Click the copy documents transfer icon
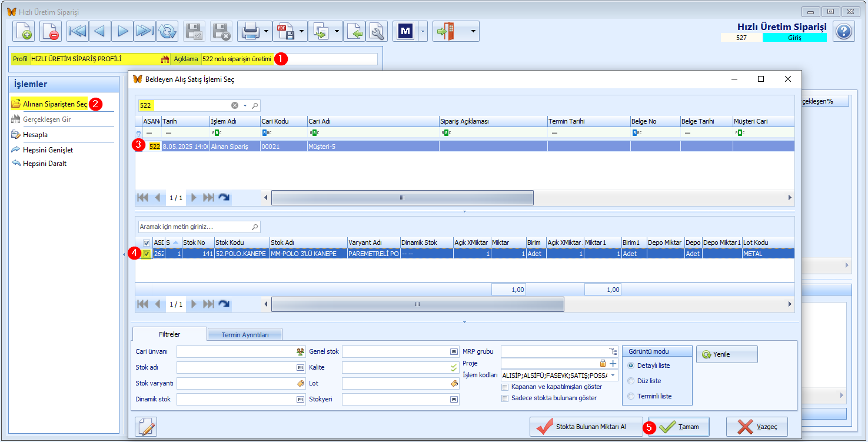Viewport: 868px width, 442px height. click(320, 31)
